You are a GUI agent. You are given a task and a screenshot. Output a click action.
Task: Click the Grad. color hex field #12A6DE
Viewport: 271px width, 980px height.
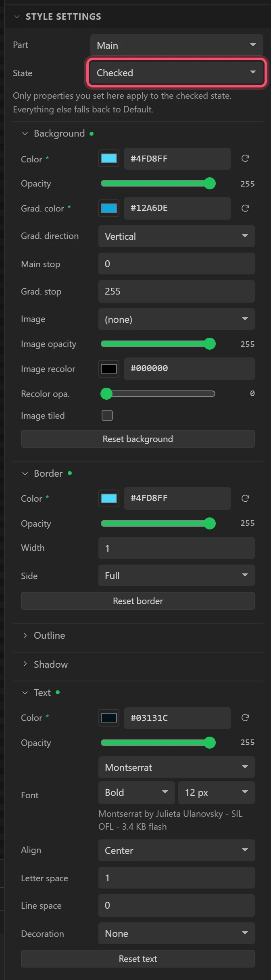[x=177, y=208]
